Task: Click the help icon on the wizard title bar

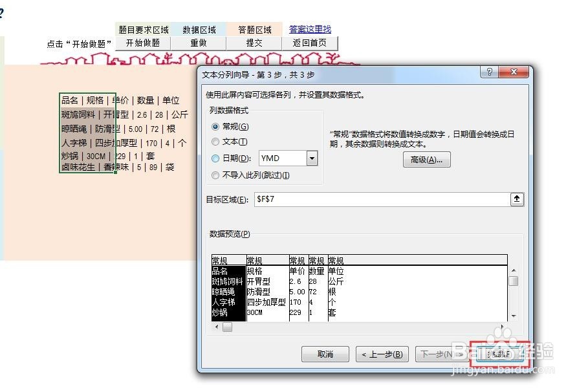Action: click(x=488, y=72)
